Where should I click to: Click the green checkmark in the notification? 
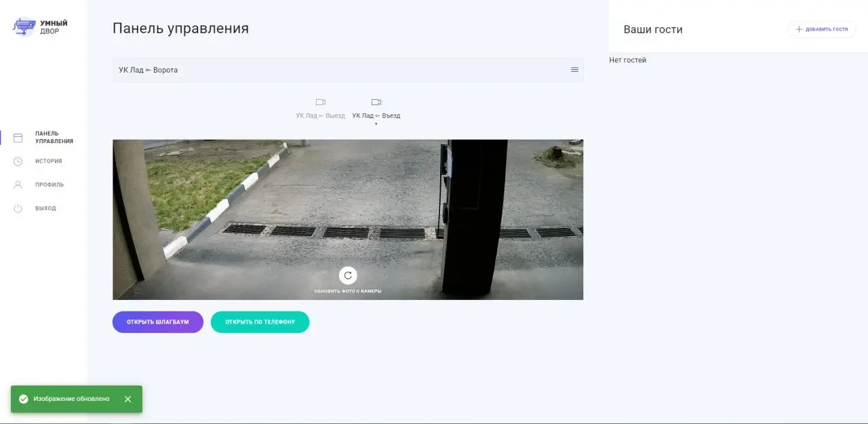point(24,399)
